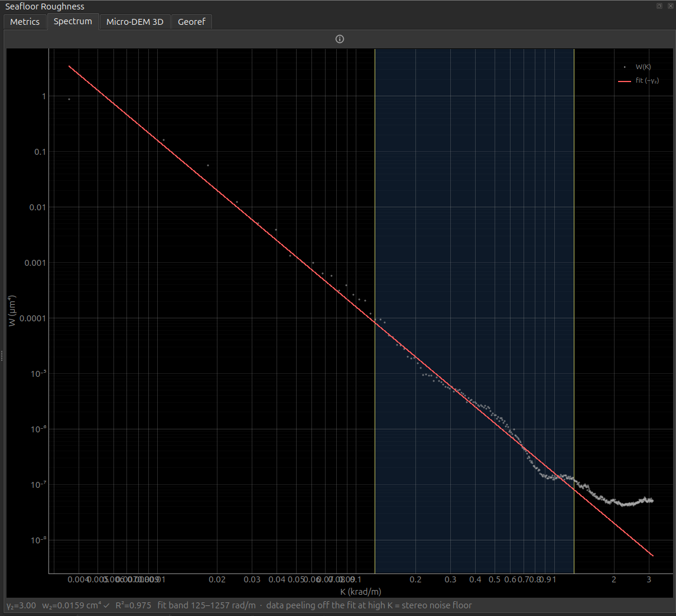Click the splitter handle on the panel's left edge
This screenshot has width=676, height=616.
point(2,356)
